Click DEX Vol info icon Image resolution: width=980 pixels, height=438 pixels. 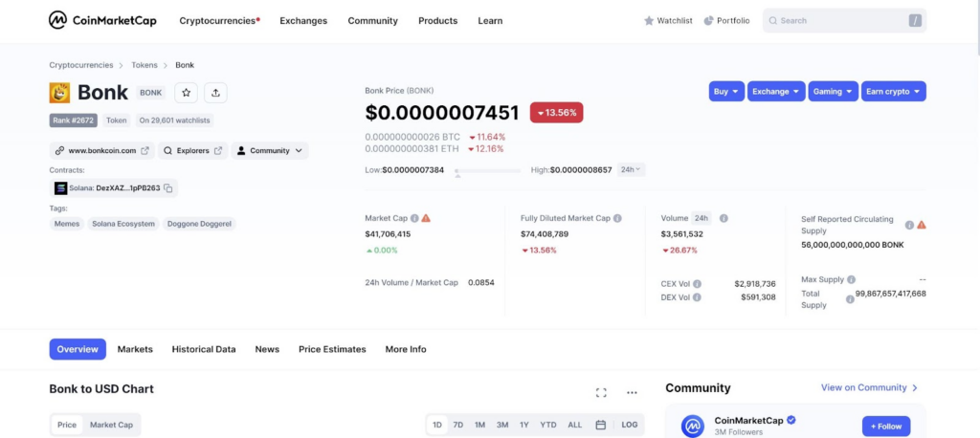(x=697, y=297)
